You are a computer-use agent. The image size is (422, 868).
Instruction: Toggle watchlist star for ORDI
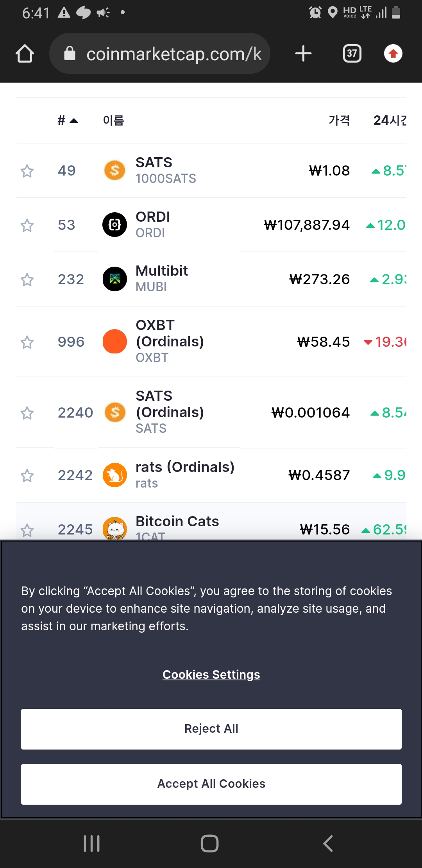pos(27,225)
